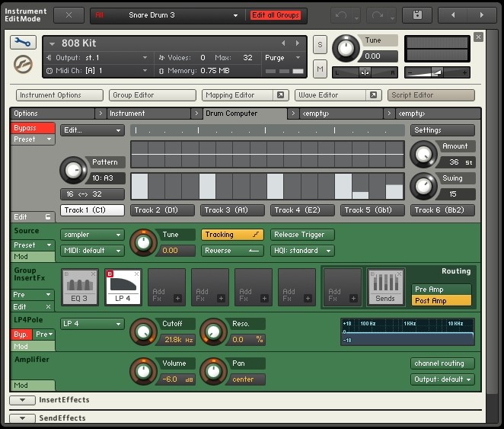This screenshot has height=429, width=504.
Task: Open HQI: standard dropdown
Action: click(x=302, y=251)
